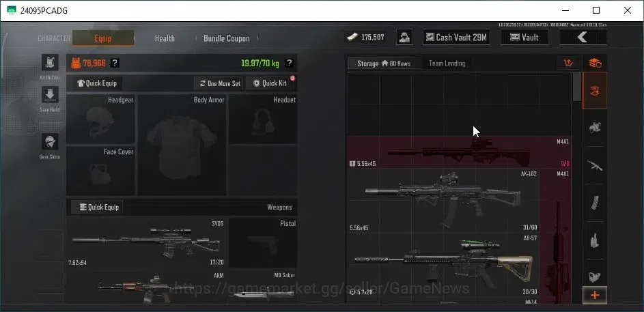Select the empty Headset slot

coord(263,119)
